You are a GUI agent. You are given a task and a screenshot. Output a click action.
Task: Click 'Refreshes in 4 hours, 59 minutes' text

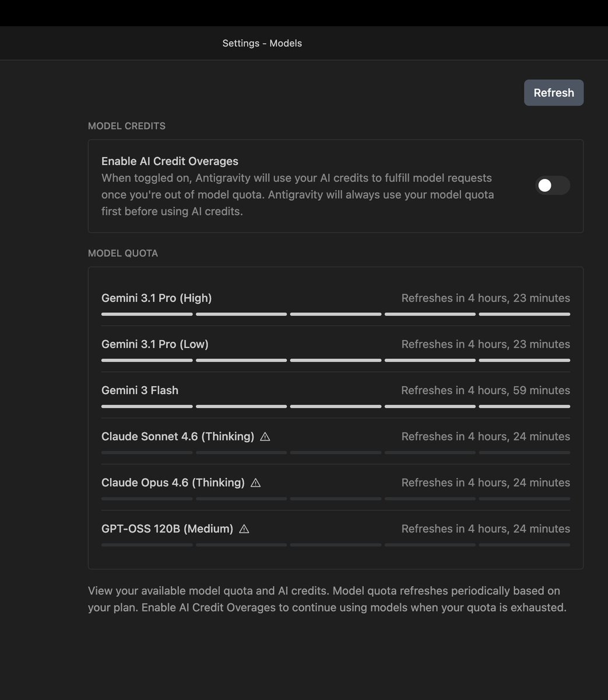[x=486, y=390]
